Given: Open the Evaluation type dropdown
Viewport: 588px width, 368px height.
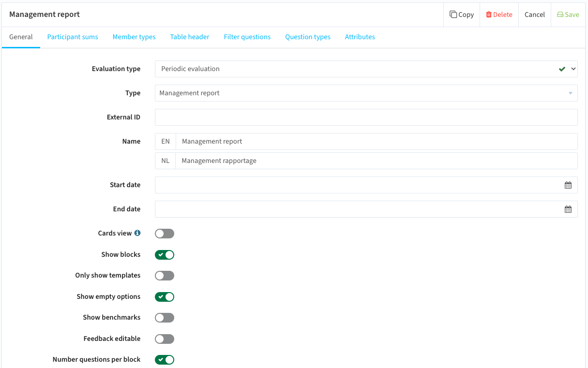Looking at the screenshot, I should pyautogui.click(x=366, y=69).
